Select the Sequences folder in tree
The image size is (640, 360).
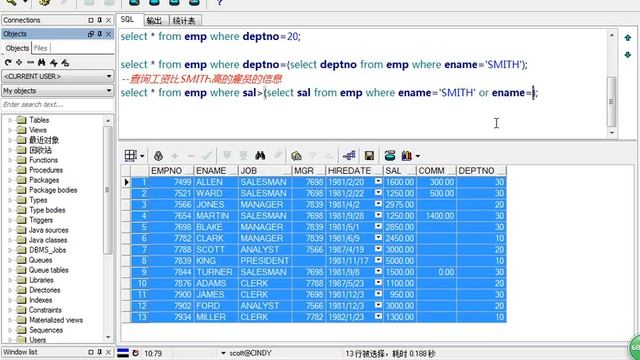(x=46, y=330)
